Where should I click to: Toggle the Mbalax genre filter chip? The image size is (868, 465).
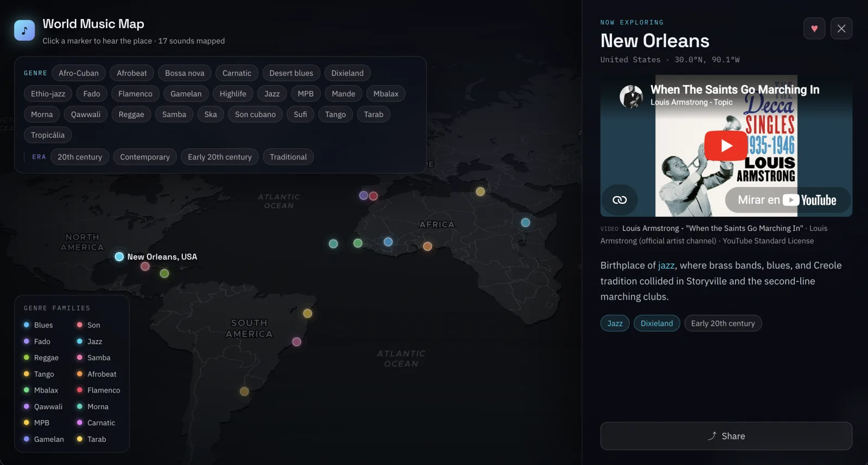pos(386,94)
